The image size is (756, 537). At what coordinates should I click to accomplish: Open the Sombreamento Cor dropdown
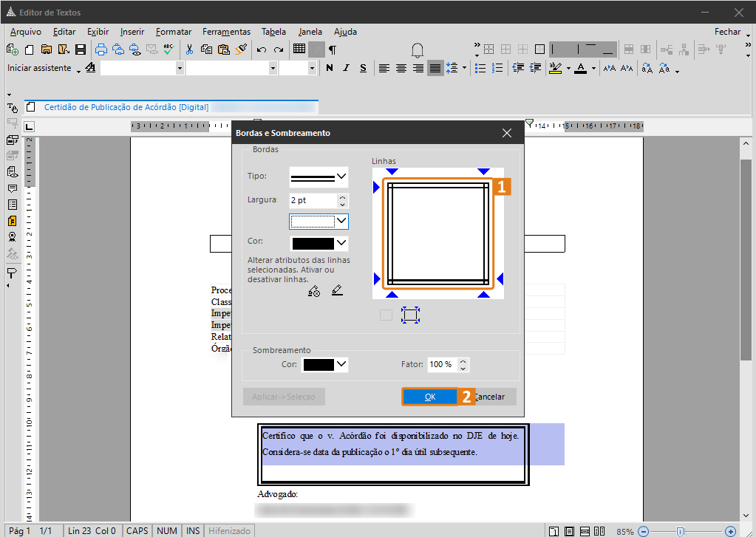[x=341, y=364]
